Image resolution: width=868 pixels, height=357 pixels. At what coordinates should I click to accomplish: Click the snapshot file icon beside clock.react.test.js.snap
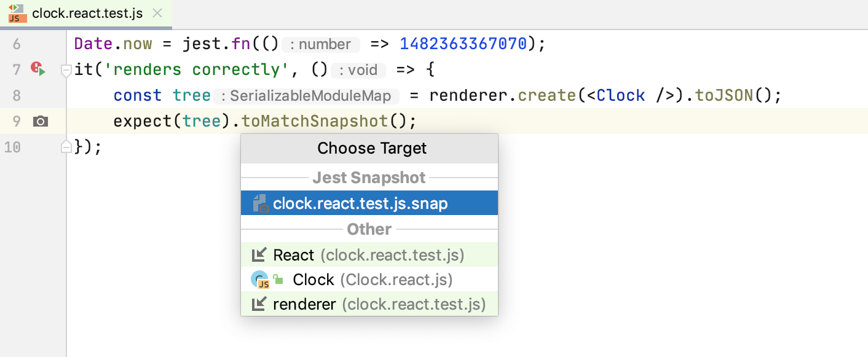pyautogui.click(x=261, y=203)
